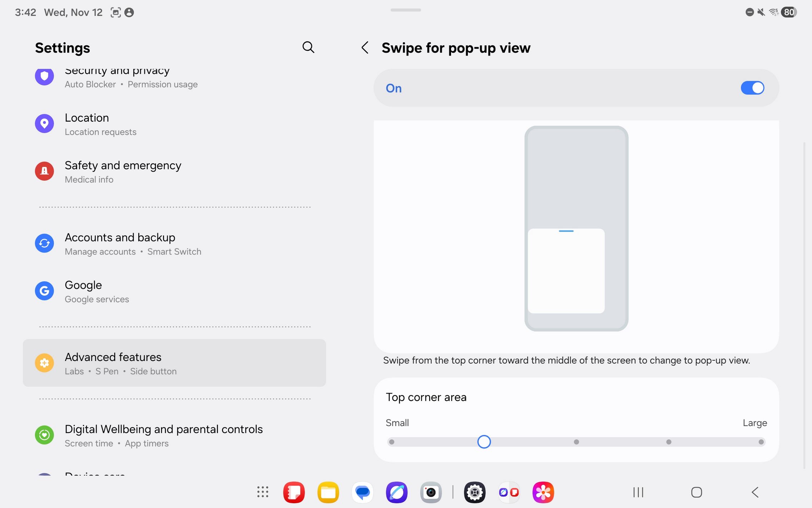
Task: Open the Gallery flower icon app
Action: click(x=543, y=492)
